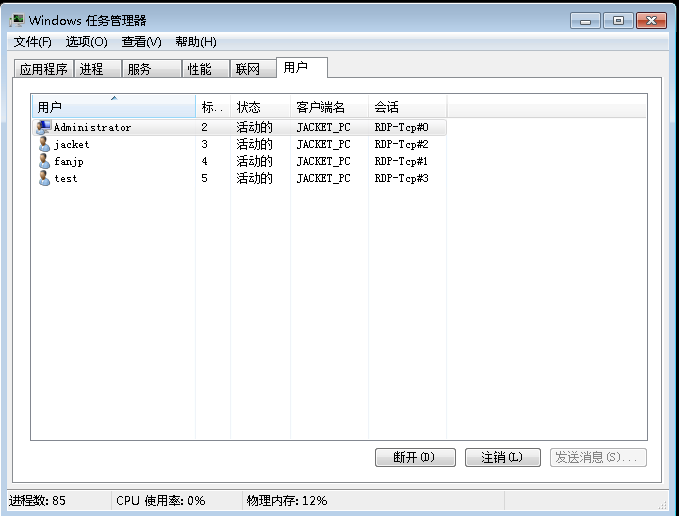Click the test user icon

44,178
